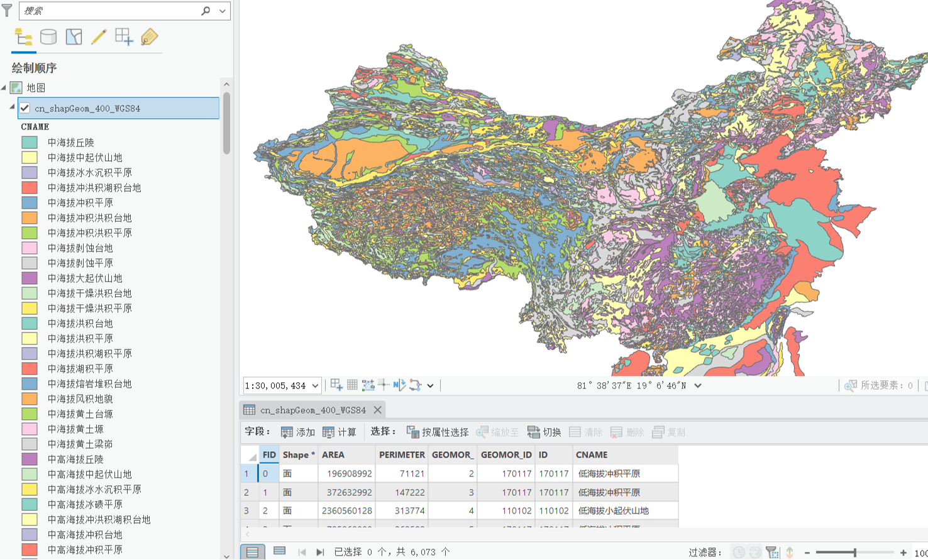928x560 pixels.
Task: Click 添加 to add a field
Action: point(298,432)
